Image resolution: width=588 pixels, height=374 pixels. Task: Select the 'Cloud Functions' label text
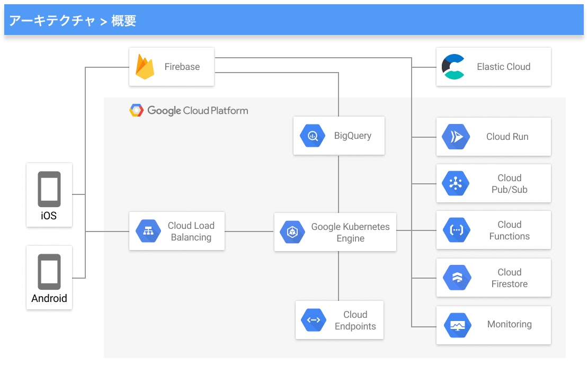510,230
